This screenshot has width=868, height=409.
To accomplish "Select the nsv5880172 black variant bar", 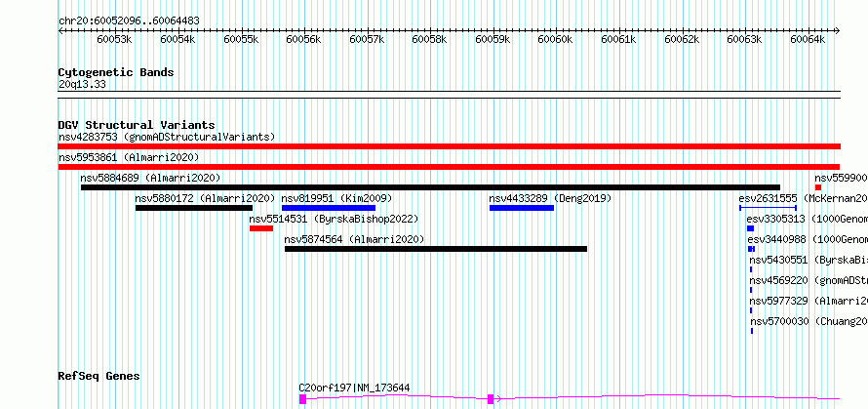I will (194, 208).
